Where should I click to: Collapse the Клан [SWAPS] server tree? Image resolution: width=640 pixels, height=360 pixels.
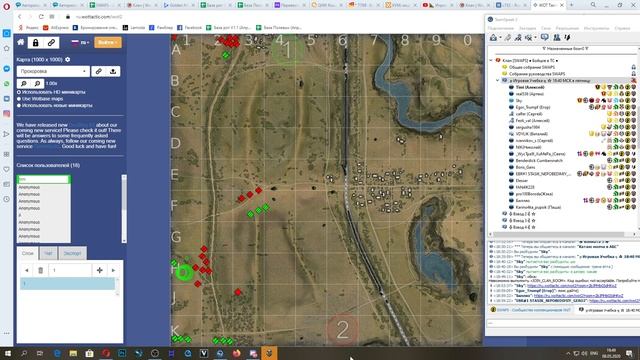point(491,60)
